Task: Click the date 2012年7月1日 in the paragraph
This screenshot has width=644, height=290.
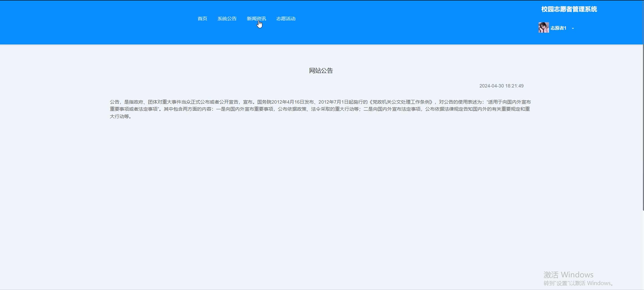Action: coord(333,102)
